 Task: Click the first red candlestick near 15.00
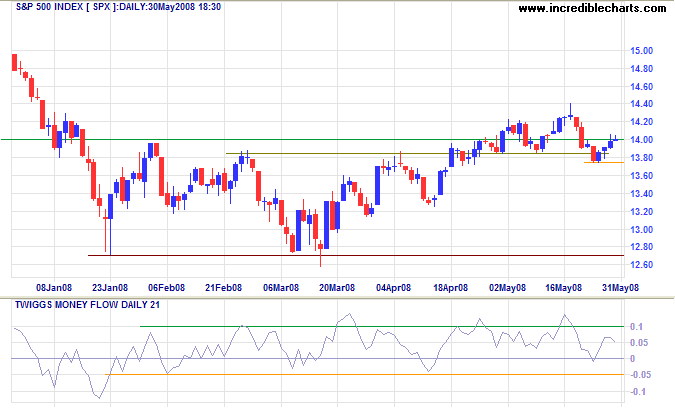[14, 62]
